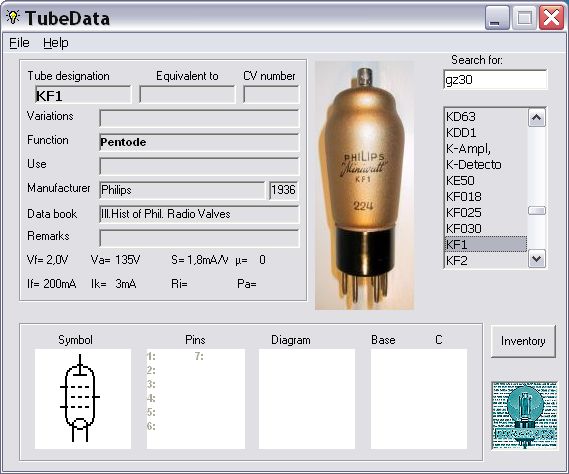Click the If= 200mA value
Screen dimensions: 569x474
point(52,284)
